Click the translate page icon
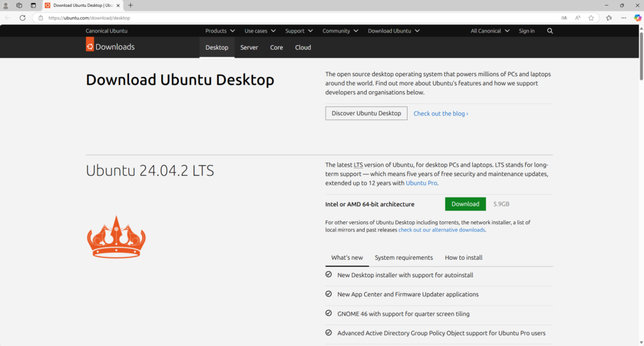 tap(564, 18)
